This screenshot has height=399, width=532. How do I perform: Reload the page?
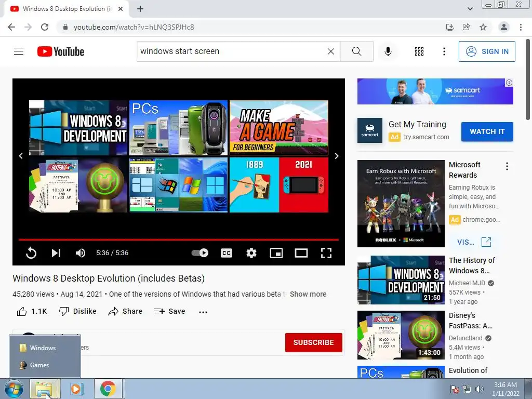click(x=45, y=27)
